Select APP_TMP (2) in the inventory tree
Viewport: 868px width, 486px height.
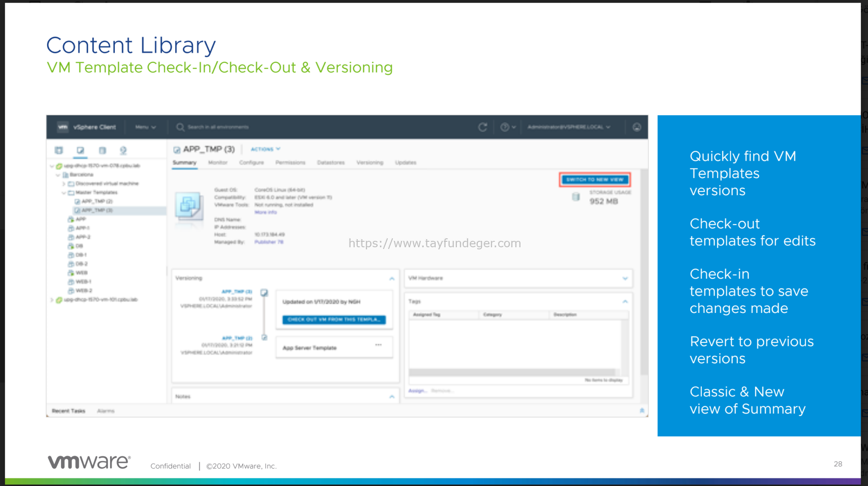pos(95,201)
